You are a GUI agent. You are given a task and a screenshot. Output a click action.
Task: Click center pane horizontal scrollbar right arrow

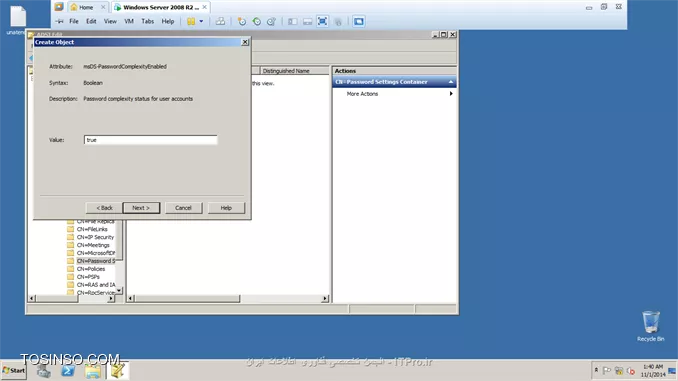click(x=325, y=298)
